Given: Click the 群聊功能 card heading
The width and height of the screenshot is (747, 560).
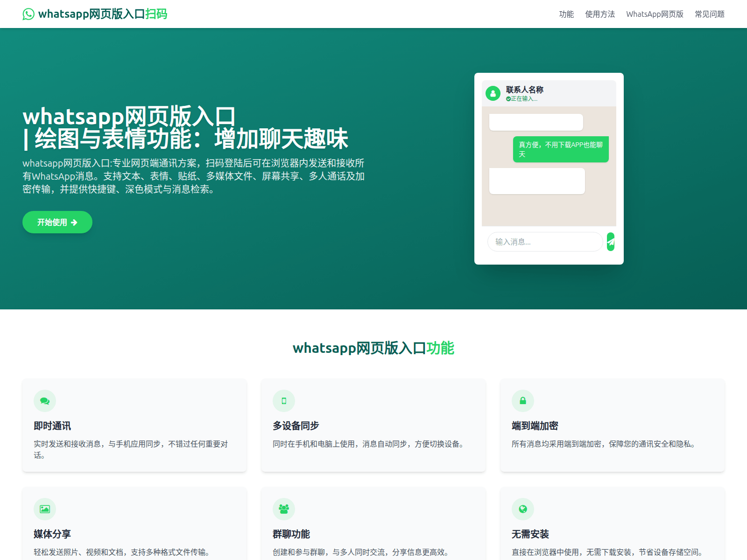Looking at the screenshot, I should click(291, 534).
